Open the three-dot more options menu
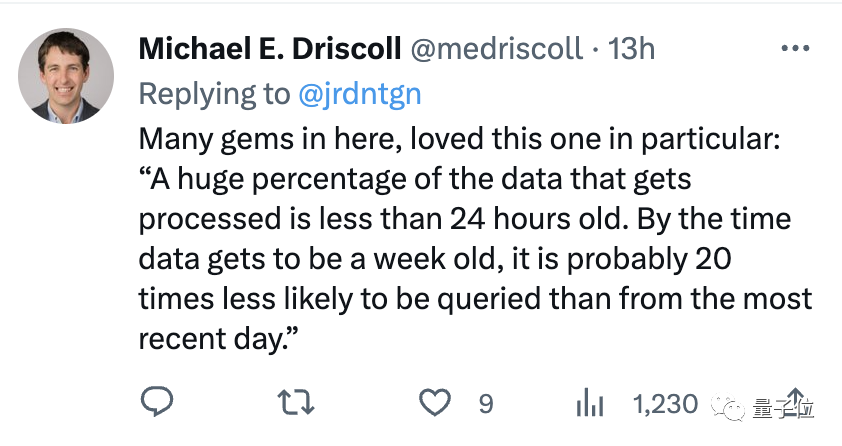Screen dimensions: 842x446 [x=794, y=48]
